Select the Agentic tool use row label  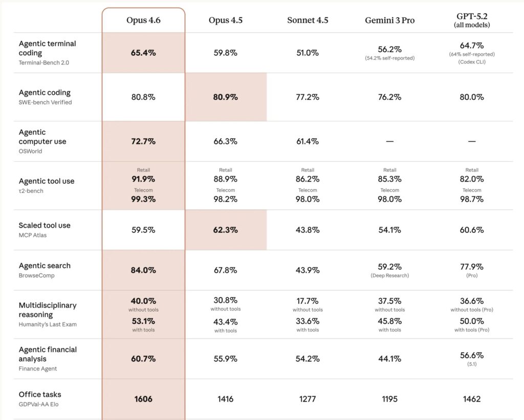click(47, 181)
